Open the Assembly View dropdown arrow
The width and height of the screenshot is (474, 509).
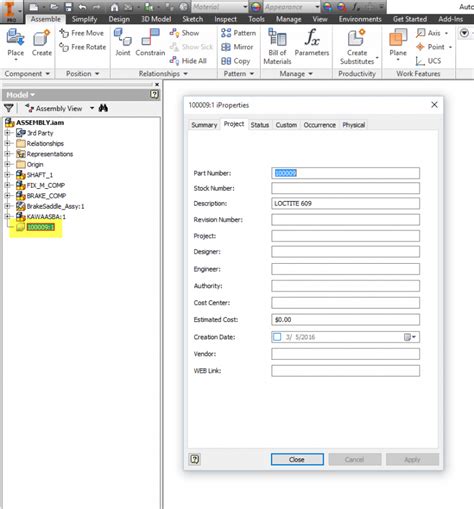[92, 108]
